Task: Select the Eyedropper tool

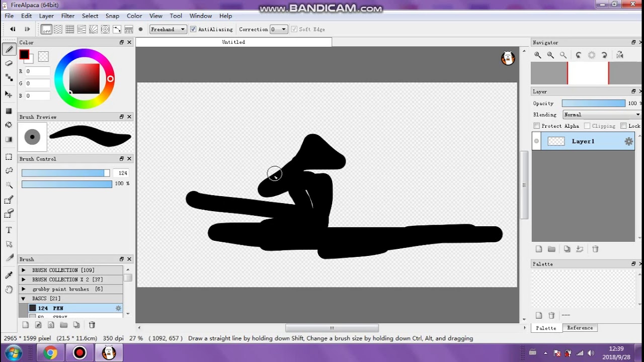Action: coord(9,275)
